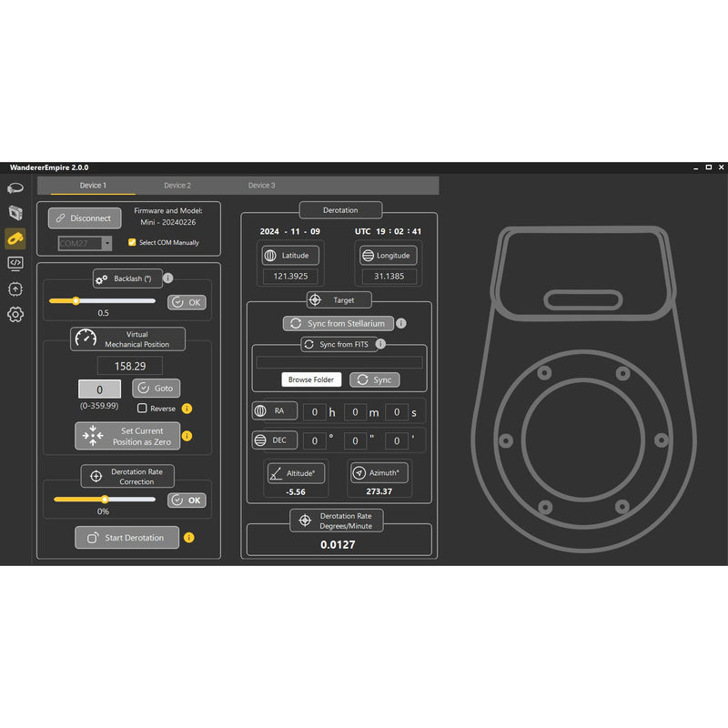Click the Target crosshair label

pyautogui.click(x=339, y=300)
